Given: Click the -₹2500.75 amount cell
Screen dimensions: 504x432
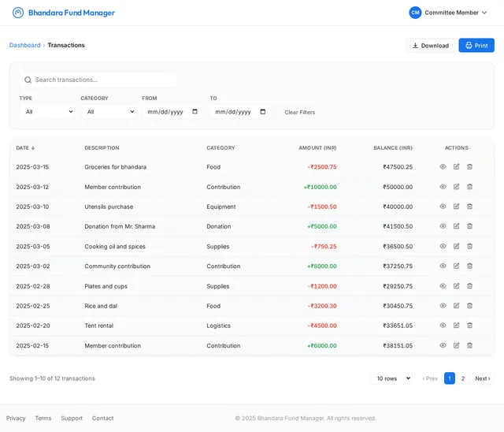Looking at the screenshot, I should 322,167.
